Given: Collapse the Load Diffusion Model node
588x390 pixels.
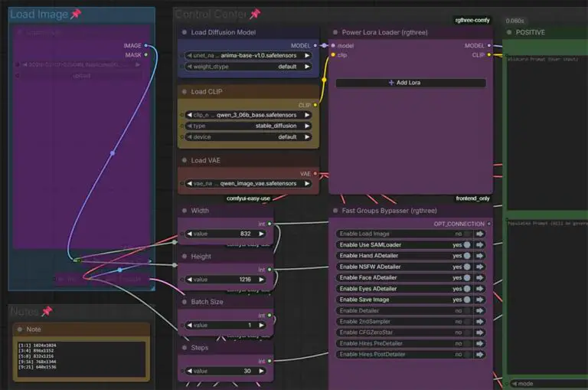Looking at the screenshot, I should coord(185,32).
